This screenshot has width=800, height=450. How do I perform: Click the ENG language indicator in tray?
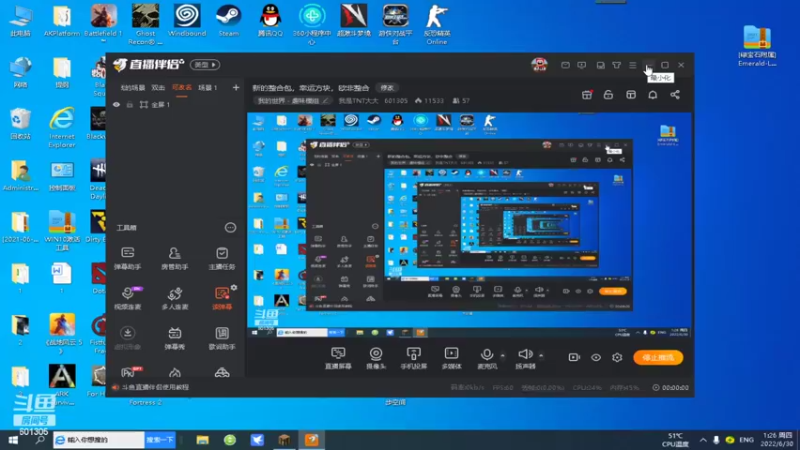pyautogui.click(x=746, y=440)
